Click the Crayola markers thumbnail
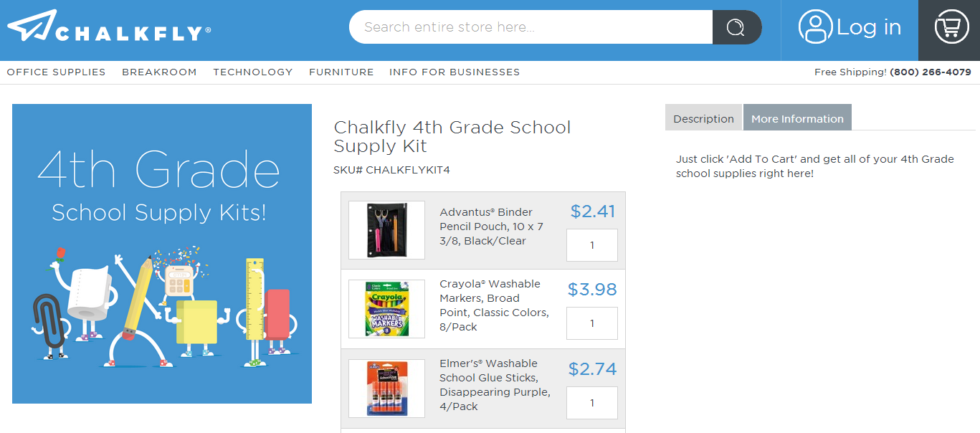This screenshot has width=980, height=433. pyautogui.click(x=386, y=309)
